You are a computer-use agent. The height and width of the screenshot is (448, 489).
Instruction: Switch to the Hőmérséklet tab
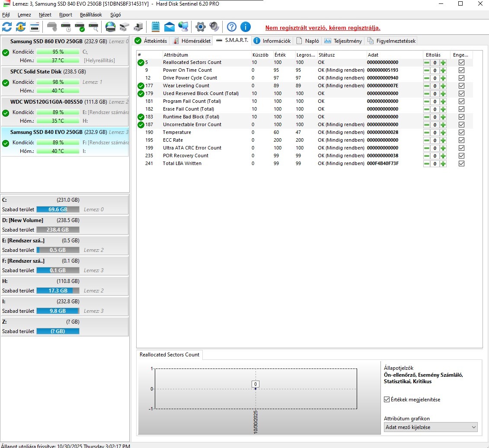[192, 41]
